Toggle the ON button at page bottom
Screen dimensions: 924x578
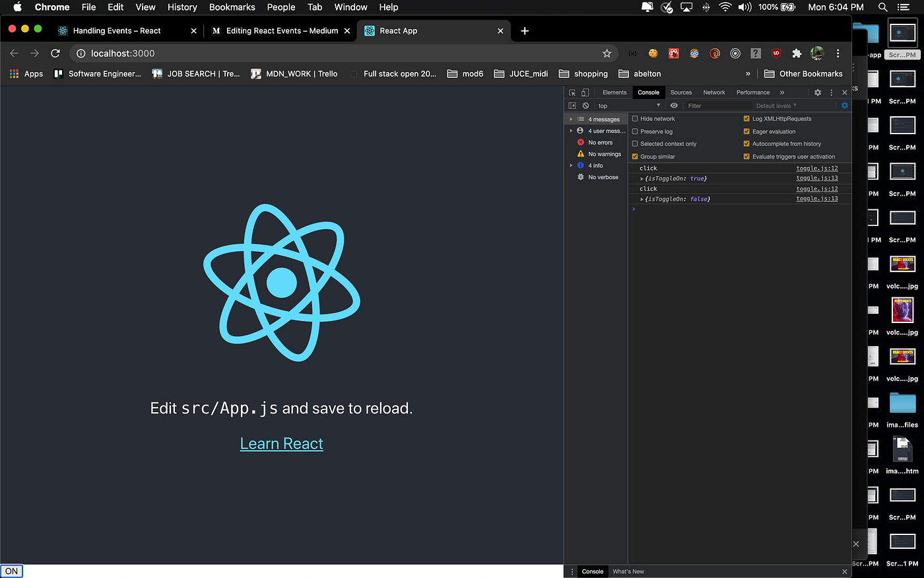12,571
